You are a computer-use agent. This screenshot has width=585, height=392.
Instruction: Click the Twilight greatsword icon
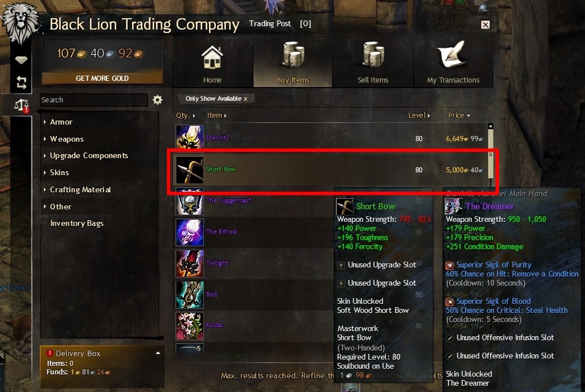(x=190, y=264)
